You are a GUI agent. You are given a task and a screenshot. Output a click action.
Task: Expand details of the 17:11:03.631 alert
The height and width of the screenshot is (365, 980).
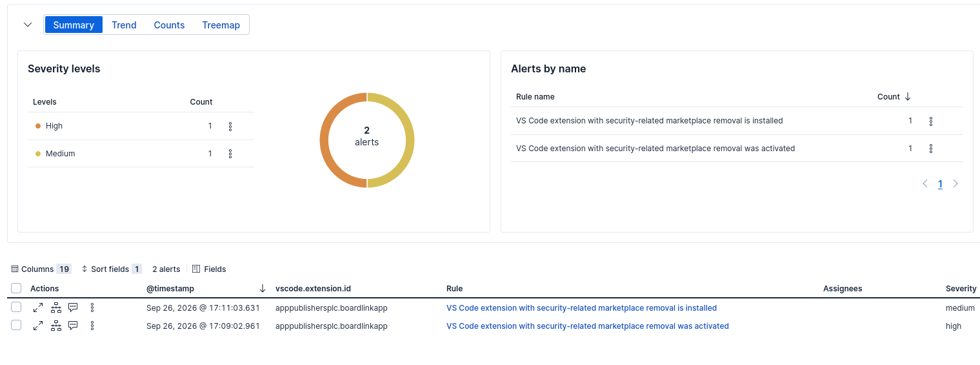point(38,308)
